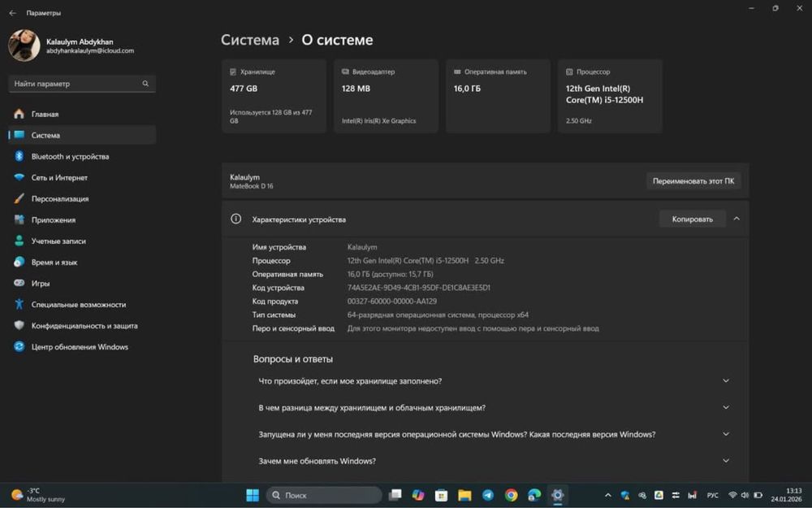
Task: Click the speaker volume tray icon
Action: pyautogui.click(x=745, y=496)
